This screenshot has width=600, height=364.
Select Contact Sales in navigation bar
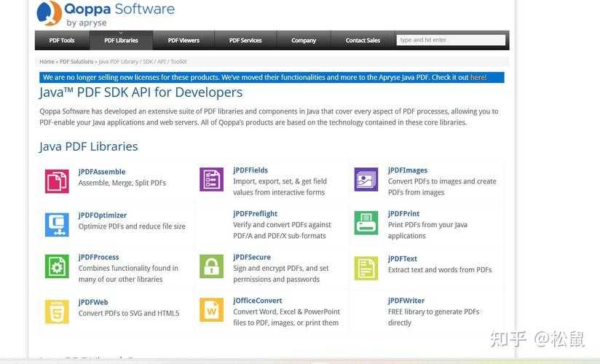click(x=363, y=41)
